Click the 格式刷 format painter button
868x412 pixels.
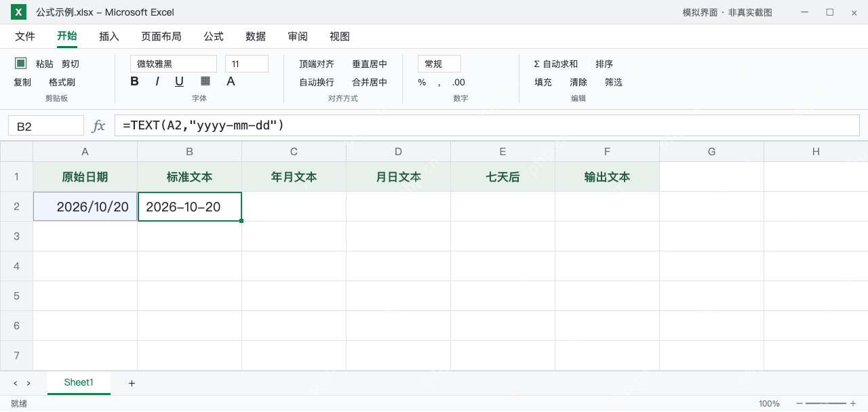pos(62,82)
